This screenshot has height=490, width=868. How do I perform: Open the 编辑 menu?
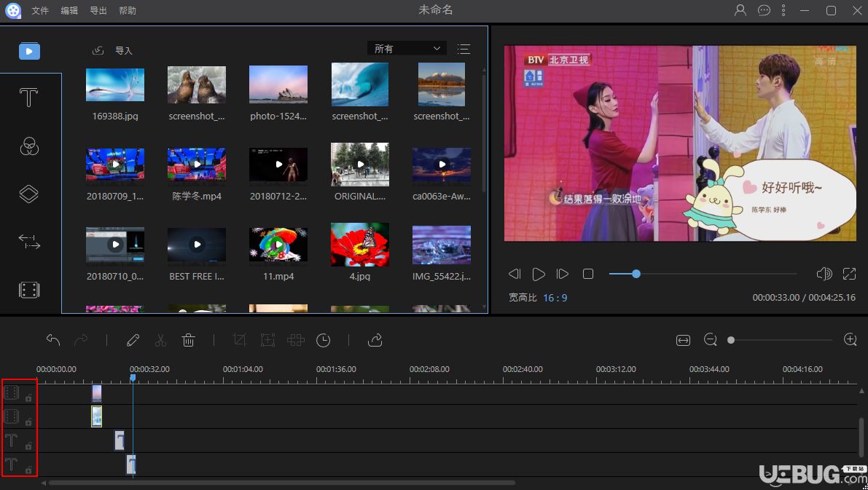pos(69,10)
